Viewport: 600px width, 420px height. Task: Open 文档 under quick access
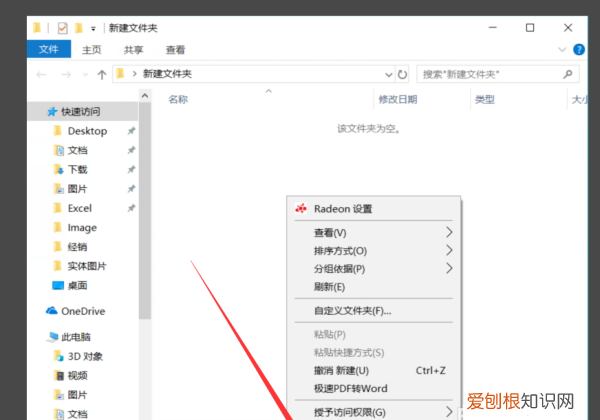[77, 150]
